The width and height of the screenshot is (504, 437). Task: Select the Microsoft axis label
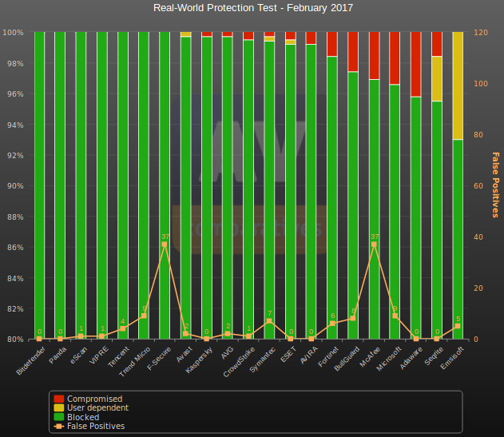tap(389, 359)
